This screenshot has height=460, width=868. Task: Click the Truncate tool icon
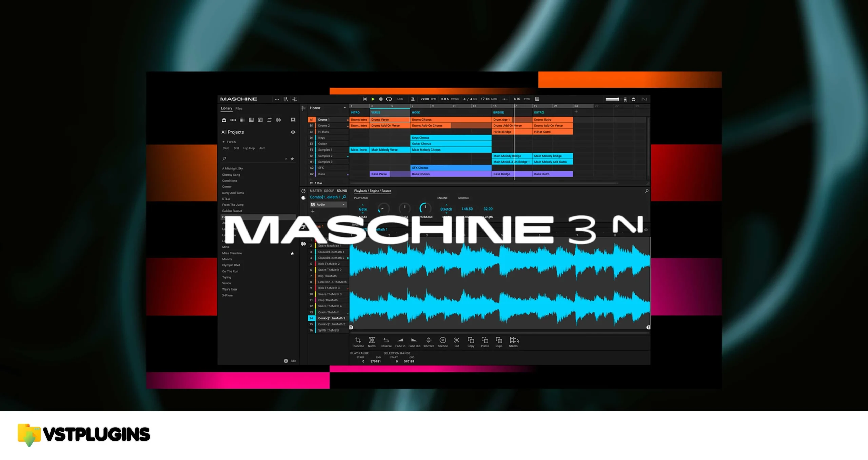coord(358,340)
